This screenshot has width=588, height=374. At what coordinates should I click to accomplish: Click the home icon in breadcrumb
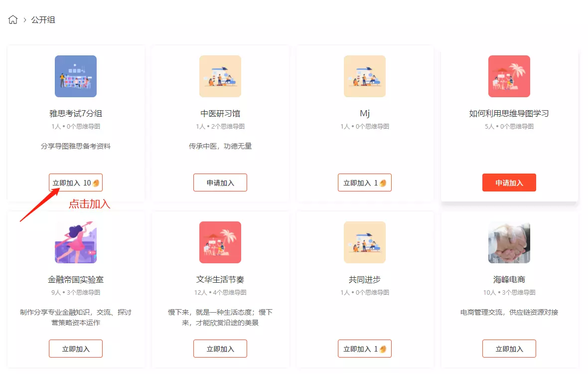[13, 20]
